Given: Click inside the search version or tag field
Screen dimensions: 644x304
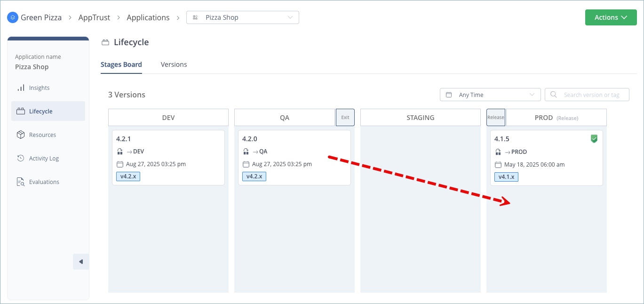Looking at the screenshot, I should click(x=590, y=95).
